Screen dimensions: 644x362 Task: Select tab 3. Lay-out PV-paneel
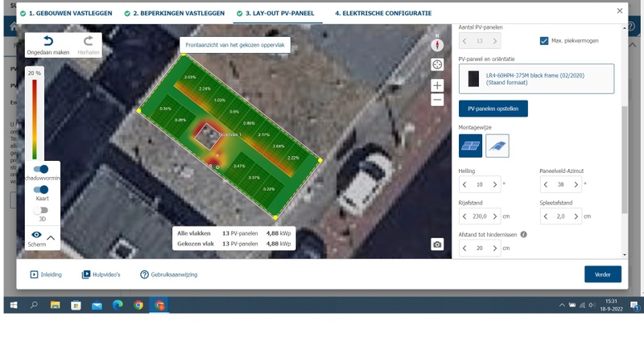[275, 13]
